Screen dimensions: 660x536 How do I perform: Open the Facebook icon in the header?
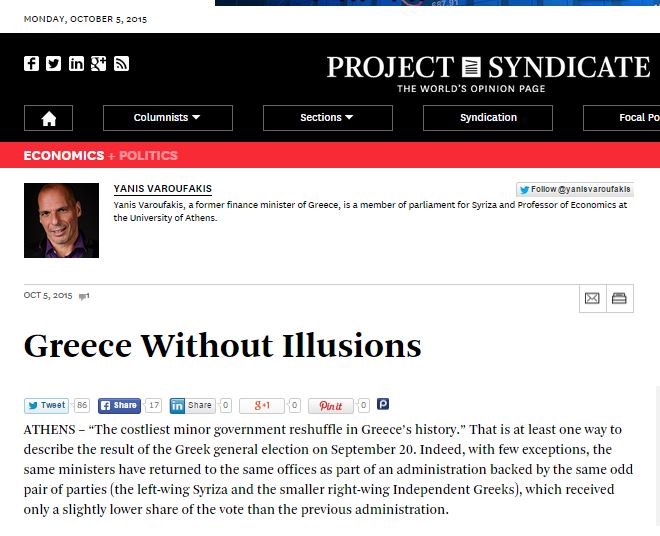point(32,64)
